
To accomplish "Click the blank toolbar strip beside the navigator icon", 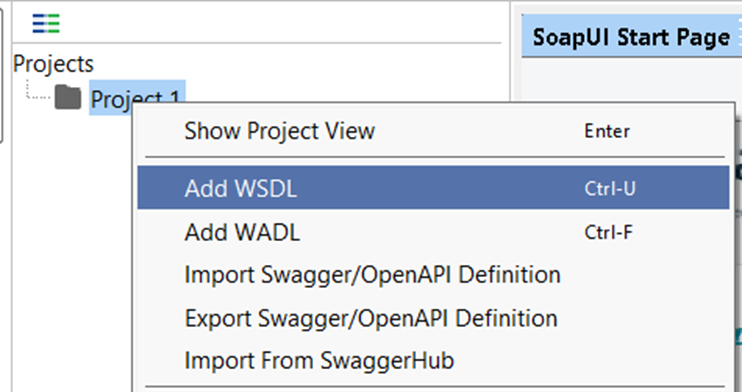I will pos(279,24).
